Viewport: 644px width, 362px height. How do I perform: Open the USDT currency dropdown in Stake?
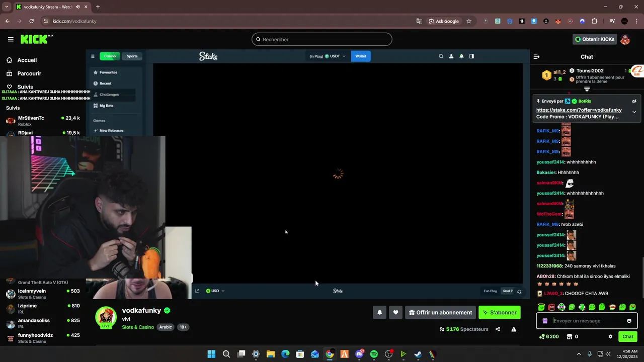336,56
